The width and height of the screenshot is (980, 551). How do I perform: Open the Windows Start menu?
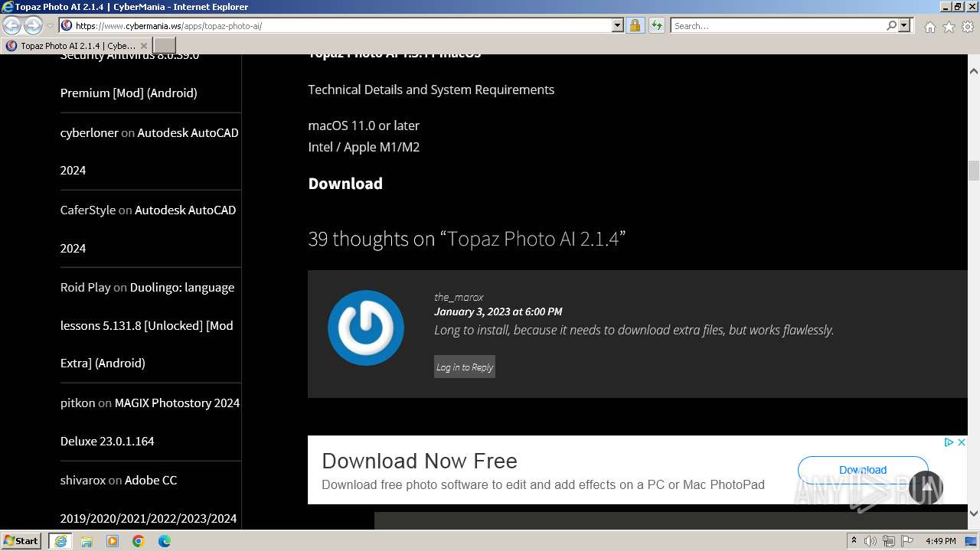pos(21,540)
